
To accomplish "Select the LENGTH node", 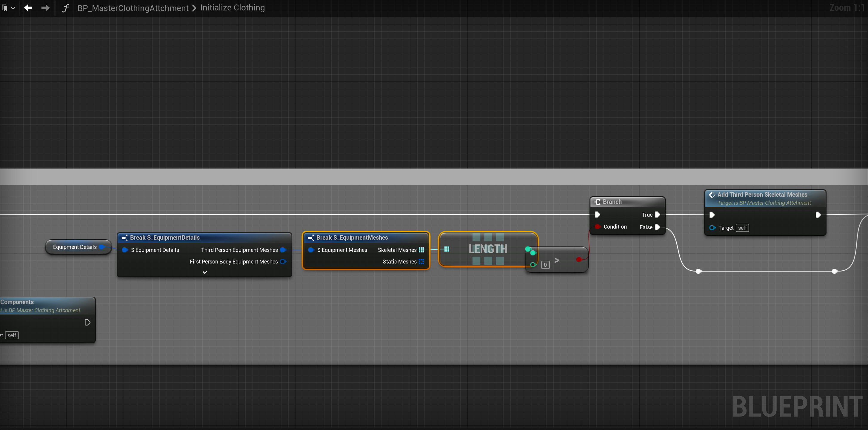I will (x=487, y=249).
